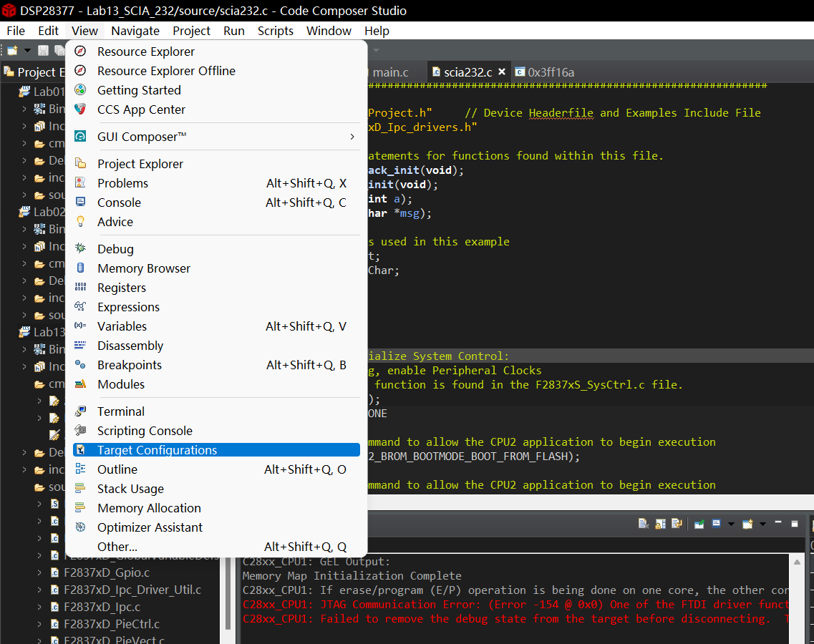Click the Save toolbar icon
Screen dimensions: 814x644
[x=43, y=50]
